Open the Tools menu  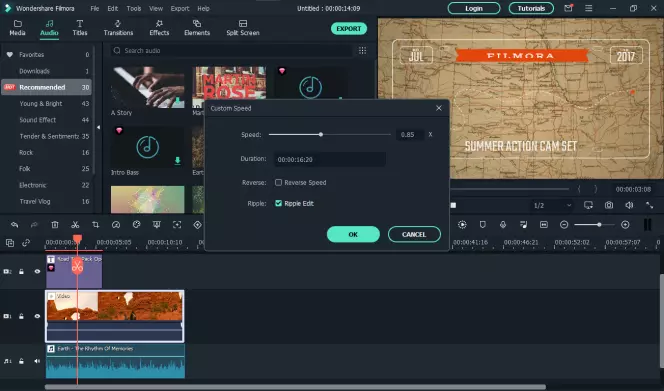133,8
